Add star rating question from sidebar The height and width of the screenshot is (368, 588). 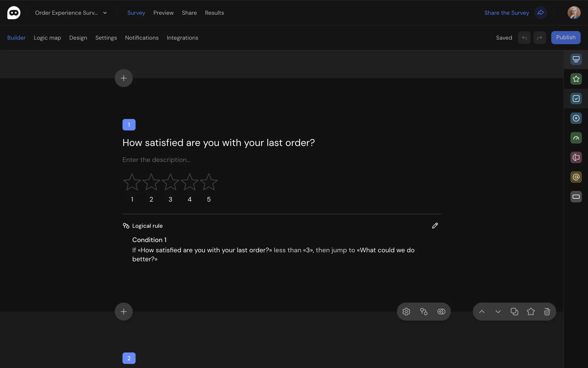pyautogui.click(x=576, y=79)
